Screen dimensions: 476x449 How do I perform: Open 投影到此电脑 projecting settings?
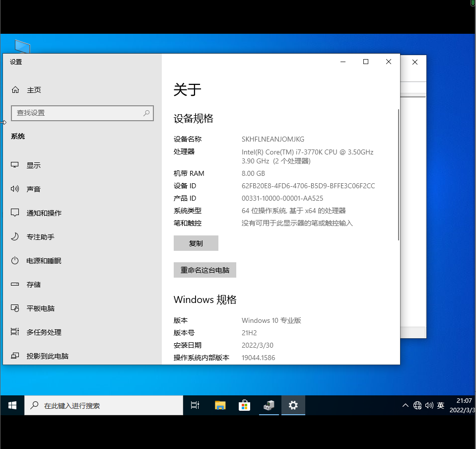[x=40, y=356]
